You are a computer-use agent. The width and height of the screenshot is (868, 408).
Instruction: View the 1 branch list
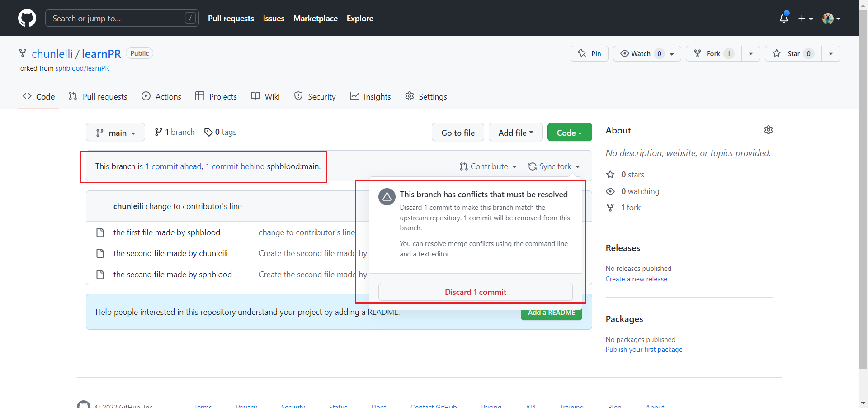pyautogui.click(x=175, y=132)
